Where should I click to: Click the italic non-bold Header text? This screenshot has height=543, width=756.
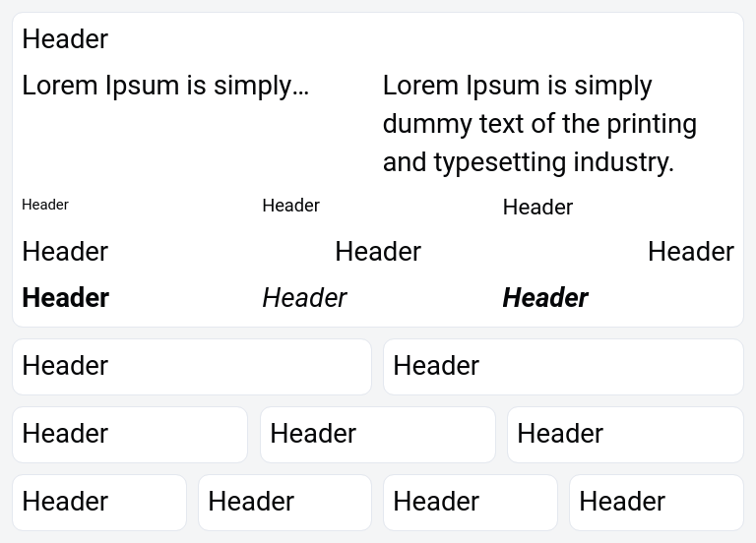point(304,298)
